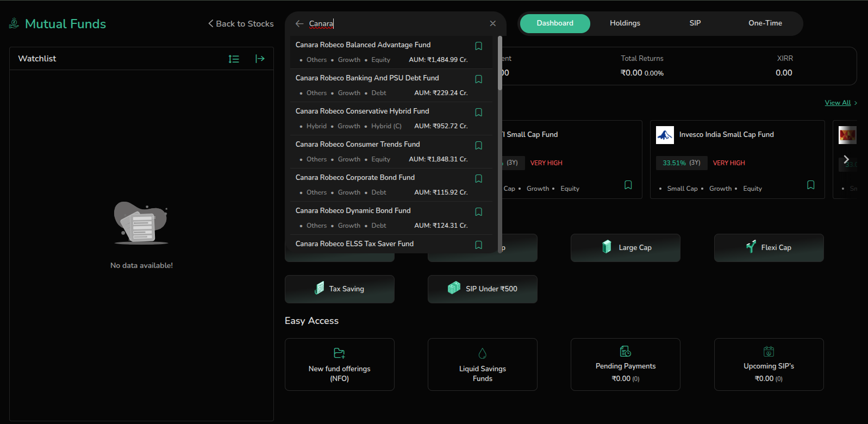Viewport: 868px width, 424px height.
Task: Click the View All chevron arrow
Action: pyautogui.click(x=855, y=103)
